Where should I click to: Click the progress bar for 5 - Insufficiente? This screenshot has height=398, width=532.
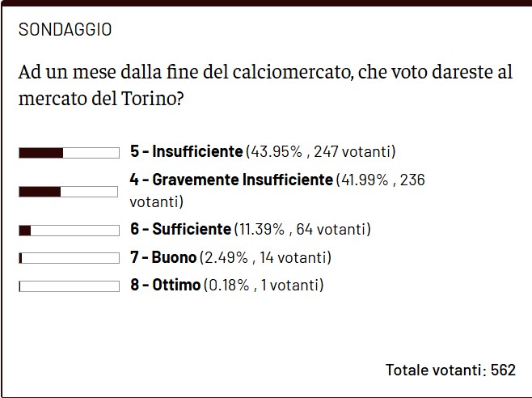tap(69, 152)
